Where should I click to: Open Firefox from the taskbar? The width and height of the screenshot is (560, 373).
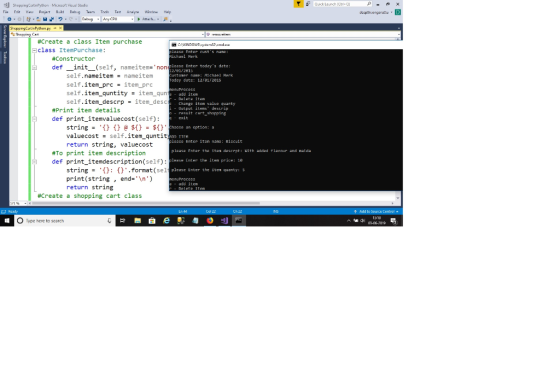tap(210, 221)
